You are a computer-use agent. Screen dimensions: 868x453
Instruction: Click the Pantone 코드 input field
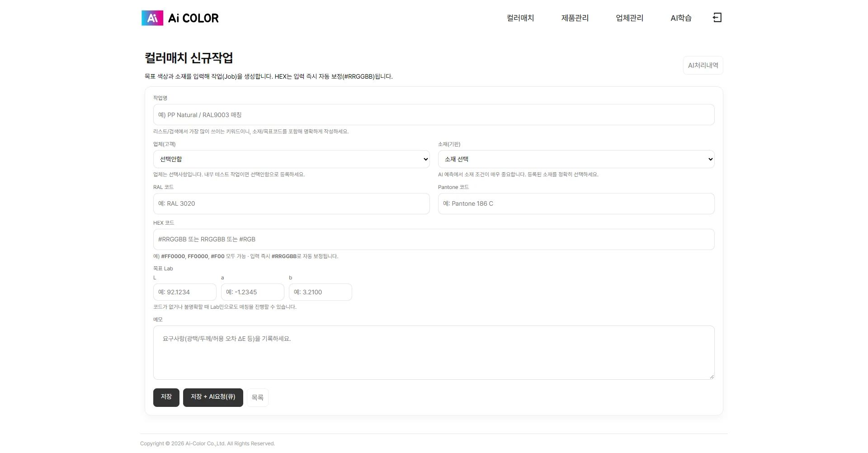coord(576,203)
